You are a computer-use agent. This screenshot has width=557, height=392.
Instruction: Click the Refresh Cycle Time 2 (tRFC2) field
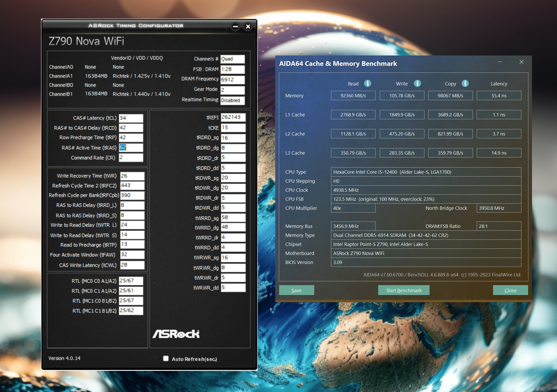click(132, 186)
